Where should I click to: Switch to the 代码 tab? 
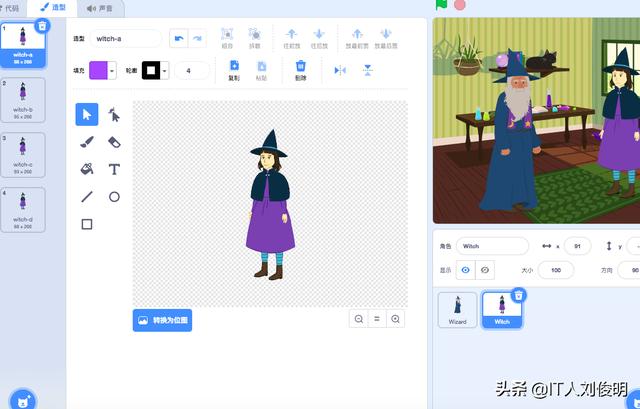pyautogui.click(x=13, y=7)
